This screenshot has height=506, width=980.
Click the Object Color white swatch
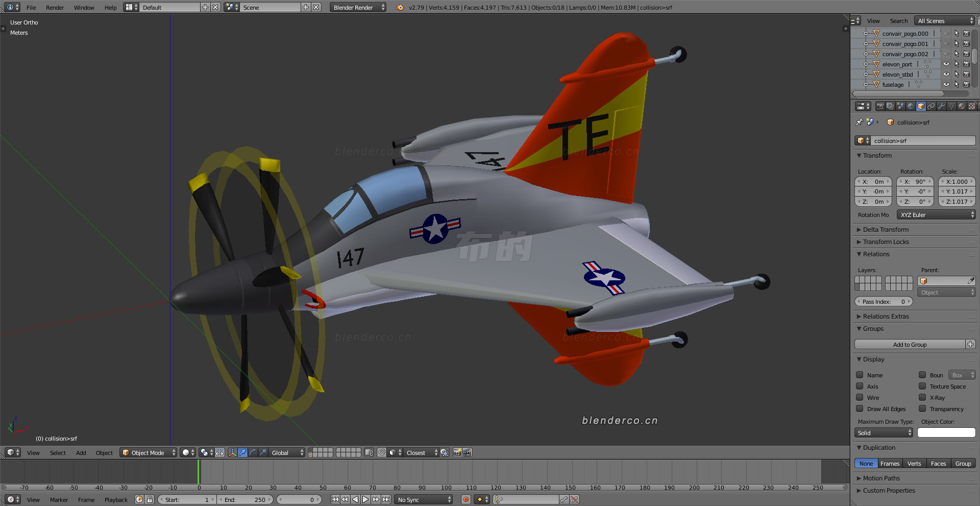click(946, 432)
